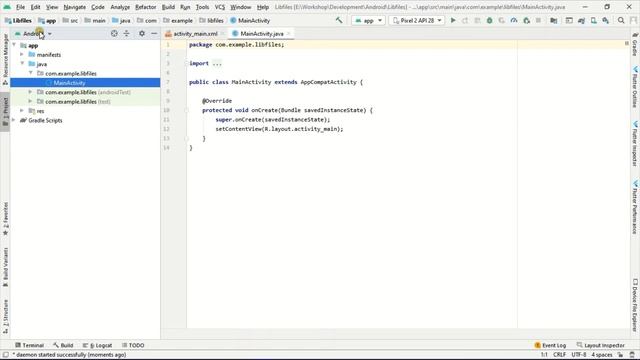640x360 pixels.
Task: Open the AVD Manager phone icon
Action: (593, 20)
